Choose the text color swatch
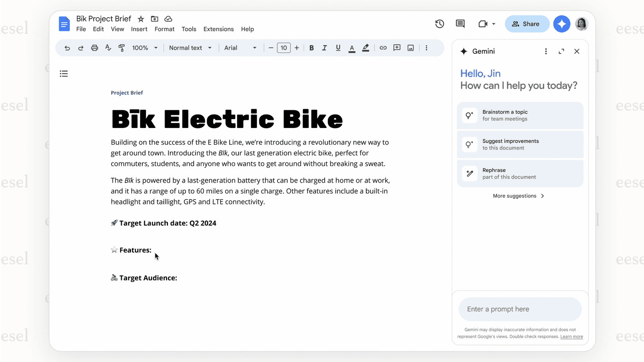 coord(352,48)
